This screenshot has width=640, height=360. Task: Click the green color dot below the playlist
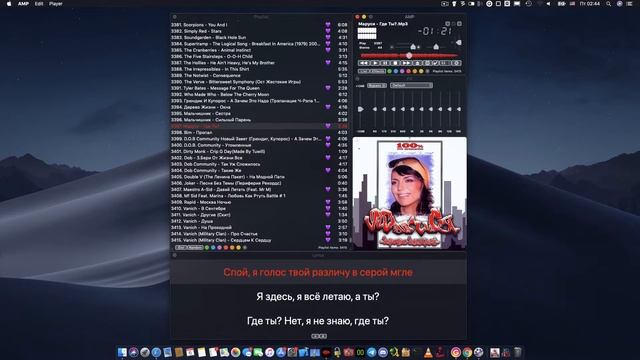click(x=207, y=248)
